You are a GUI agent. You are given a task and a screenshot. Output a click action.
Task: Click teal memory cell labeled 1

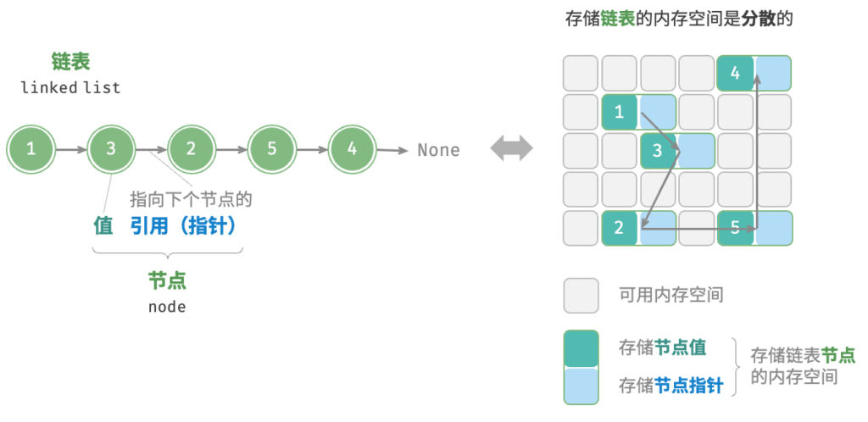620,112
